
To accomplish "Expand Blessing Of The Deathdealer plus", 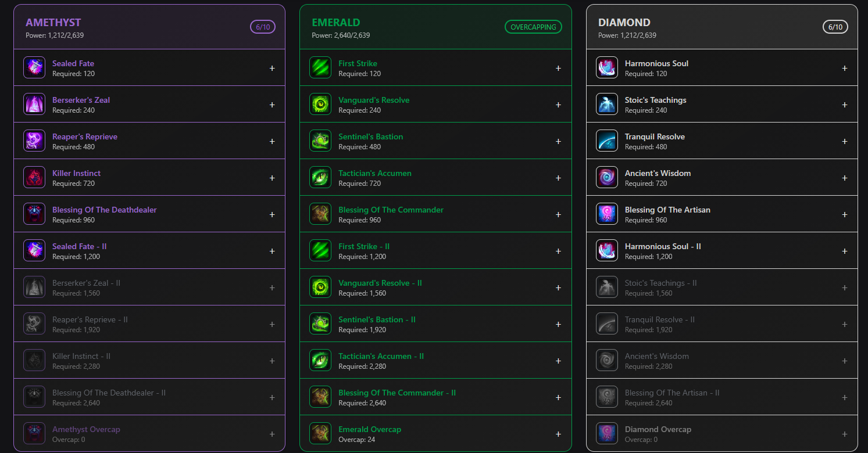I will tap(272, 214).
